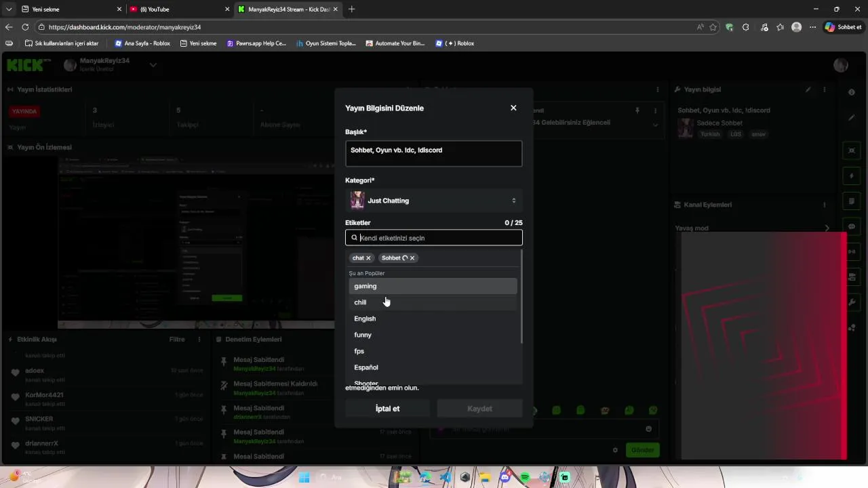Open the favorites list icon

[x=781, y=27]
